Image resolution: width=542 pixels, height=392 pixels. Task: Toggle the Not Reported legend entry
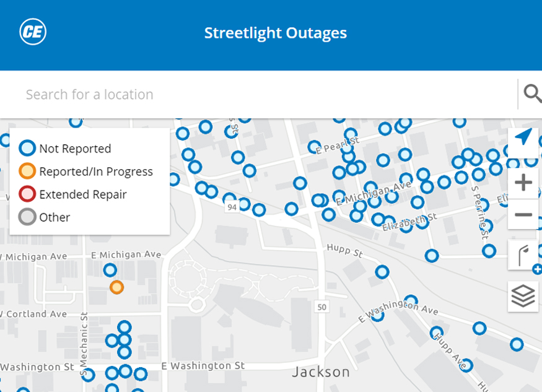[65, 148]
